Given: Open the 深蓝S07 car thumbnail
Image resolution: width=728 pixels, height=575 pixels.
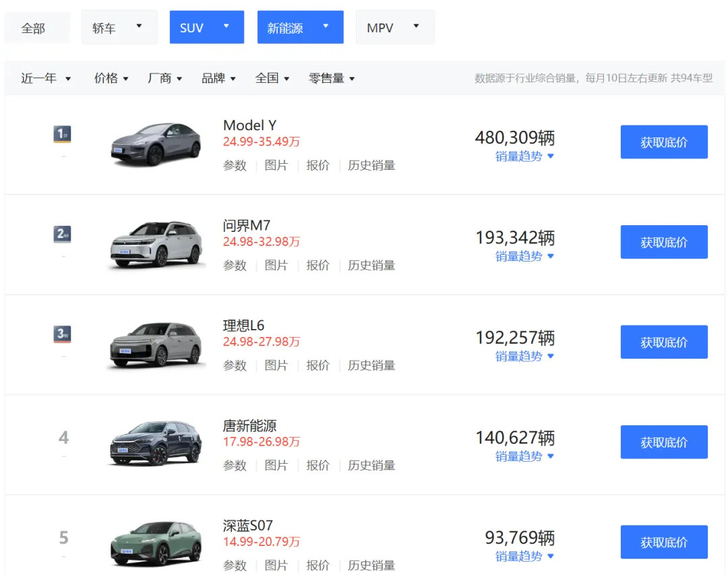Looking at the screenshot, I should pyautogui.click(x=156, y=543).
